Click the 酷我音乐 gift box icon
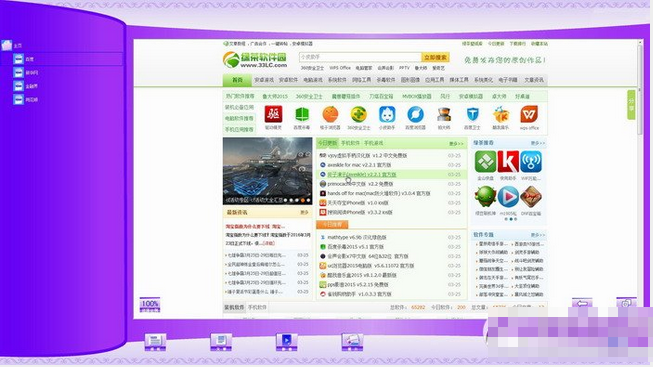 point(501,114)
